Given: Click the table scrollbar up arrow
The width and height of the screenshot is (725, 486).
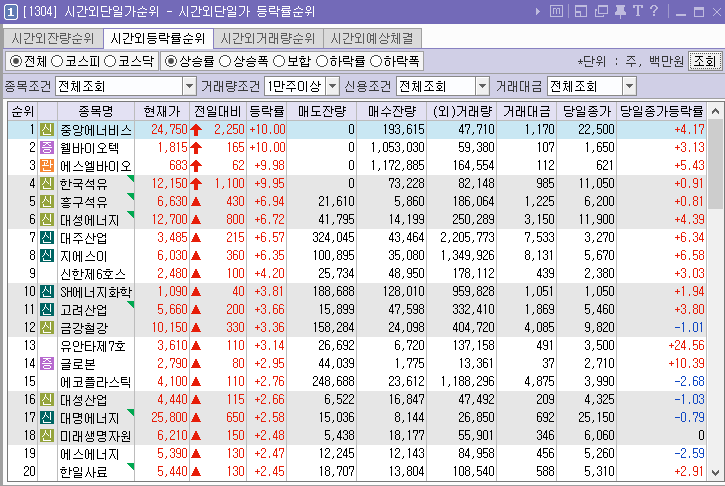Looking at the screenshot, I should pos(715,111).
